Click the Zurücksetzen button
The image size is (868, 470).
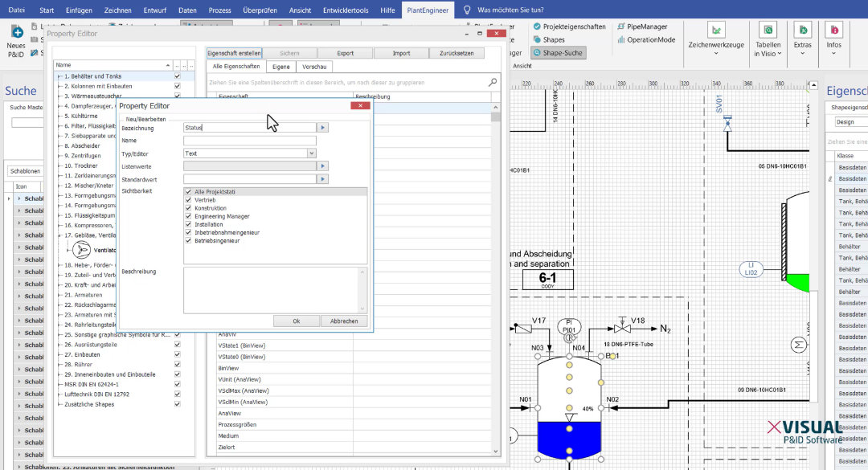point(457,53)
